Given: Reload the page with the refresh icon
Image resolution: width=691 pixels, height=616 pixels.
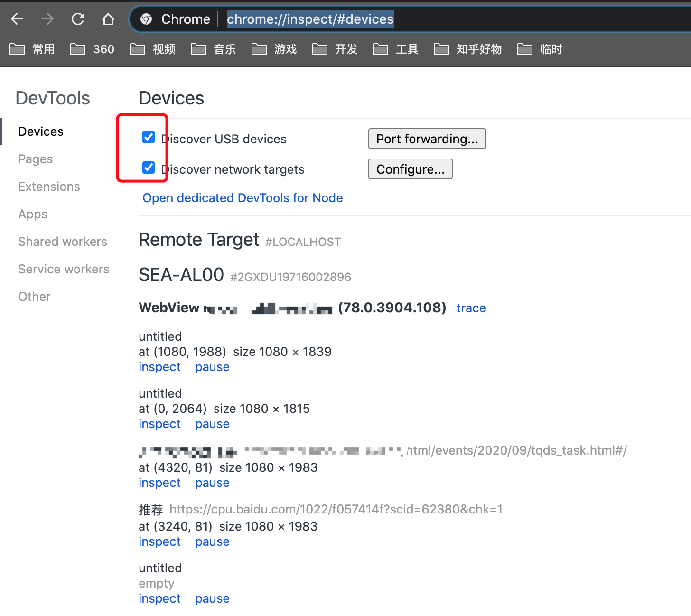Looking at the screenshot, I should point(78,19).
